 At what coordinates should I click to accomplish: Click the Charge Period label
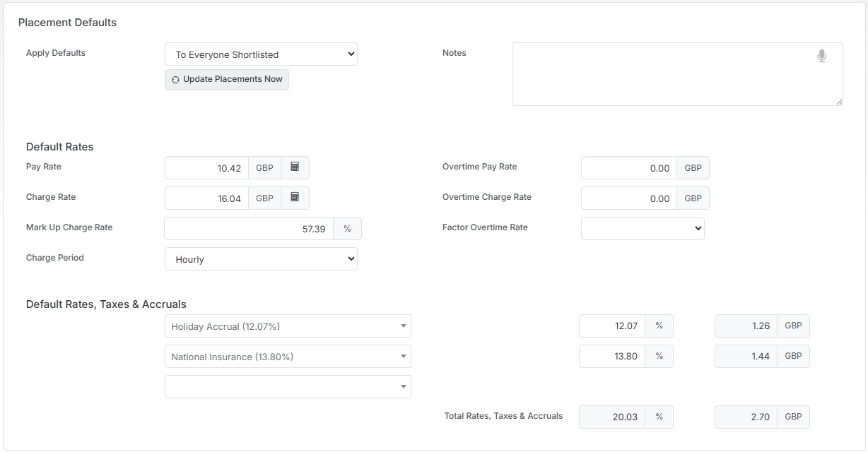pos(55,258)
